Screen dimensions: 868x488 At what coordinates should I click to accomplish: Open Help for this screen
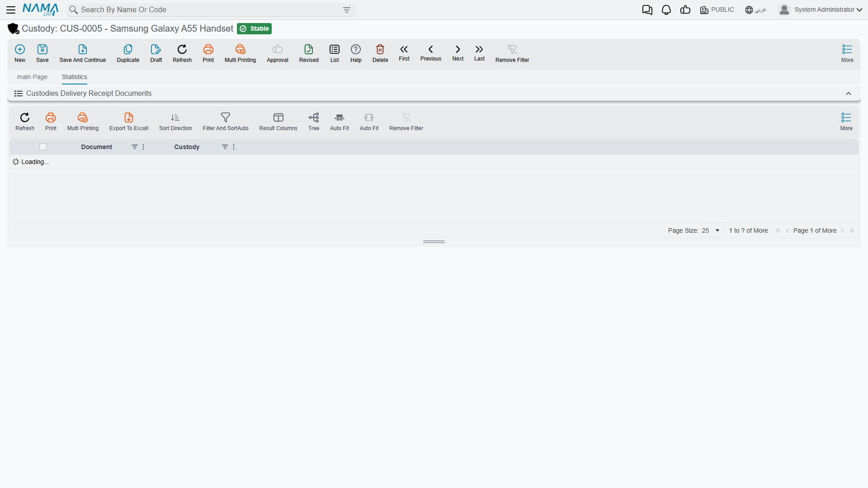pyautogui.click(x=356, y=53)
